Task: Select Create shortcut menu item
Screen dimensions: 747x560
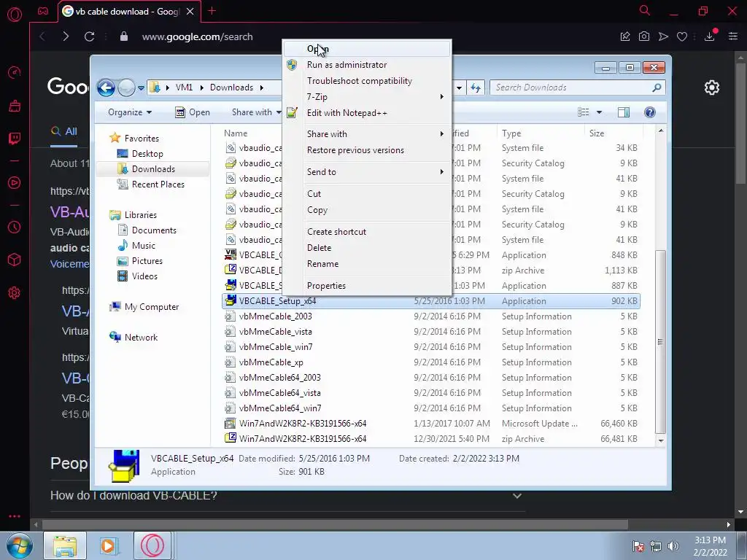Action: point(368,231)
